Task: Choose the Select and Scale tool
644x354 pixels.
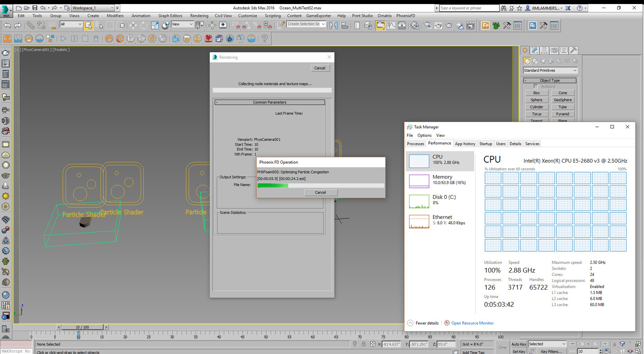Action: click(155, 25)
